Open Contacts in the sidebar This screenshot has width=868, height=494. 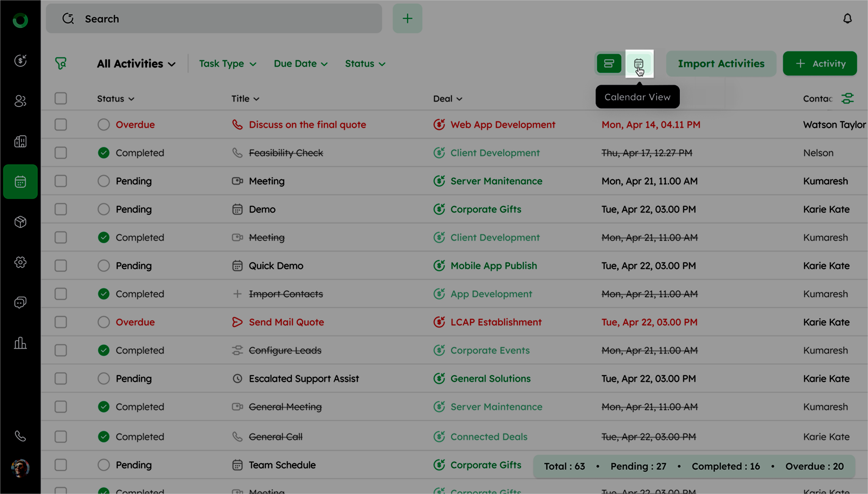point(20,101)
